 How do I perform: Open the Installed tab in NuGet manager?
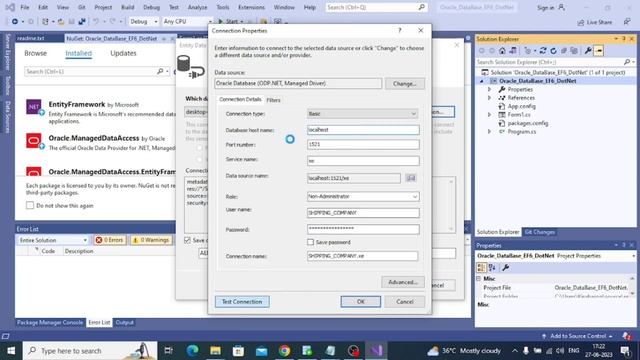[78, 53]
